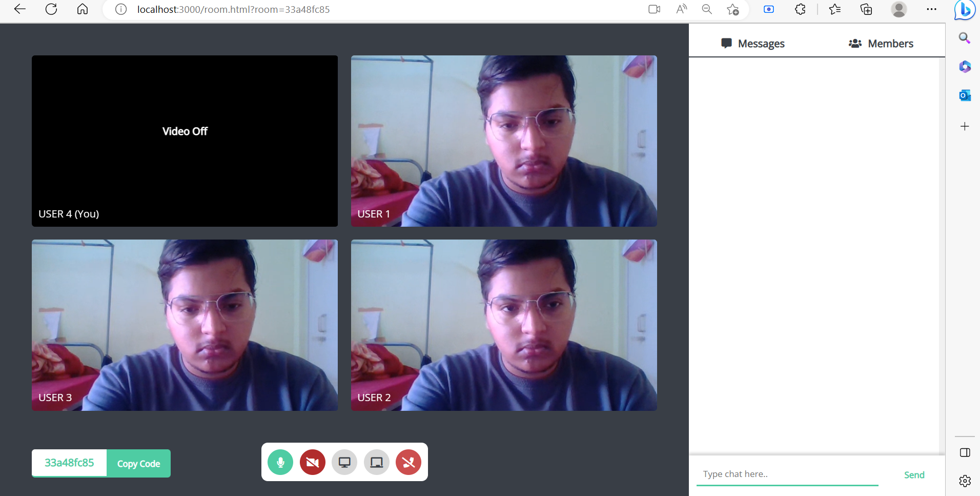This screenshot has width=980, height=496.
Task: Open Bing Chat in the Edge sidebar
Action: pos(965,10)
